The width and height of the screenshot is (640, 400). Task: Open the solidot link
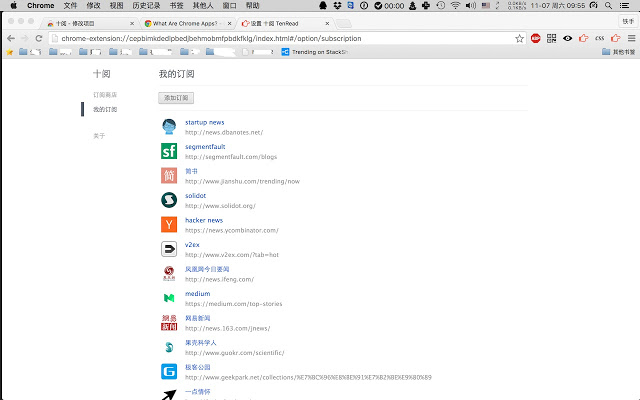coord(196,196)
